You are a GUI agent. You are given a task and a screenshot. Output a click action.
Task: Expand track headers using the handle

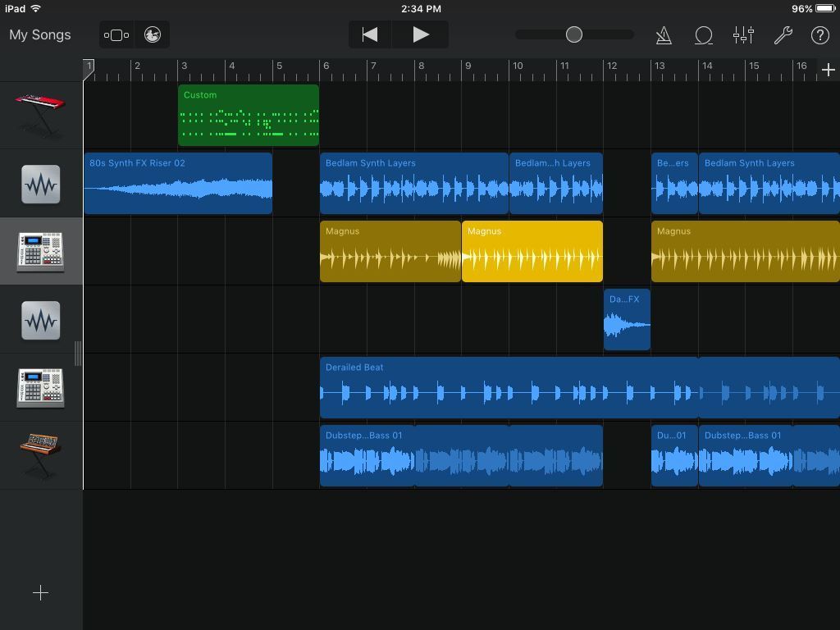click(x=78, y=353)
